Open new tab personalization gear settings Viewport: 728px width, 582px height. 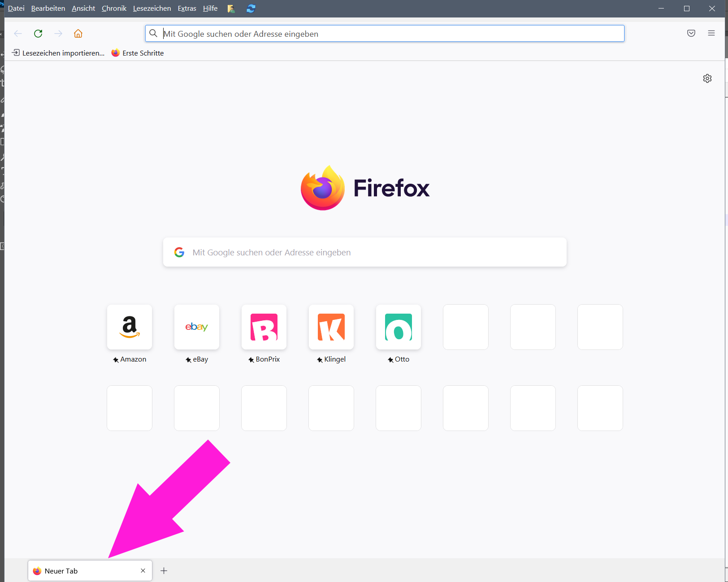707,78
